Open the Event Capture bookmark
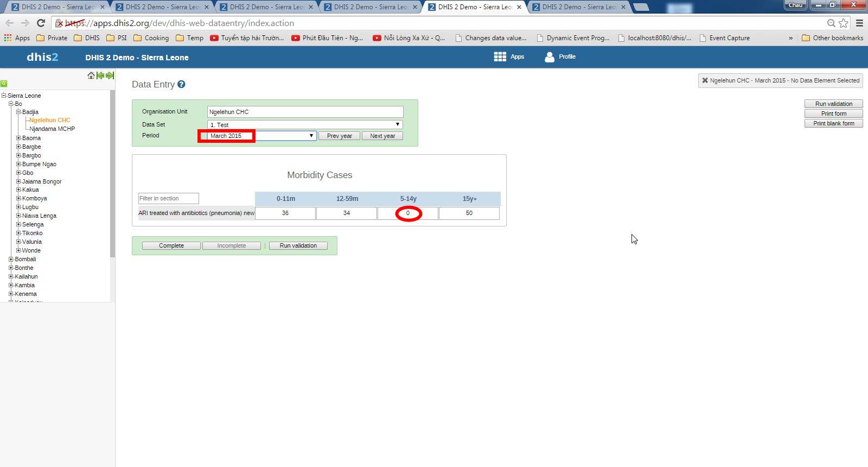868x467 pixels. (725, 38)
